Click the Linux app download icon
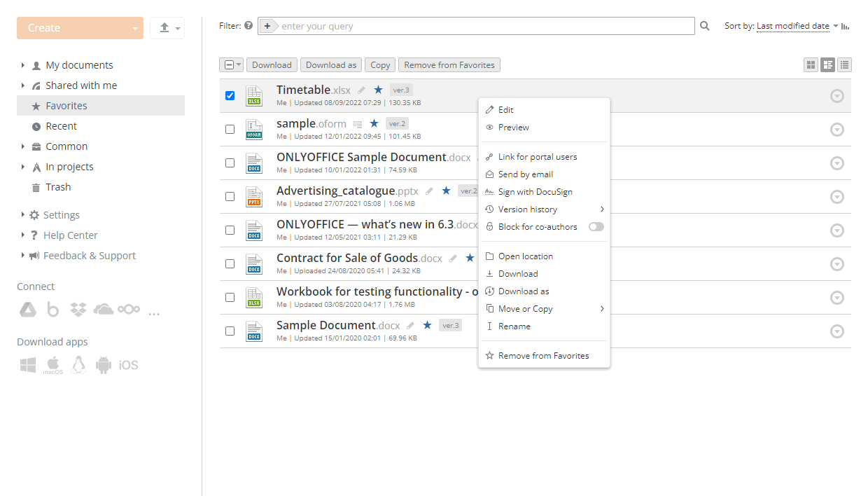Screen dimensions: 868x496 78,365
